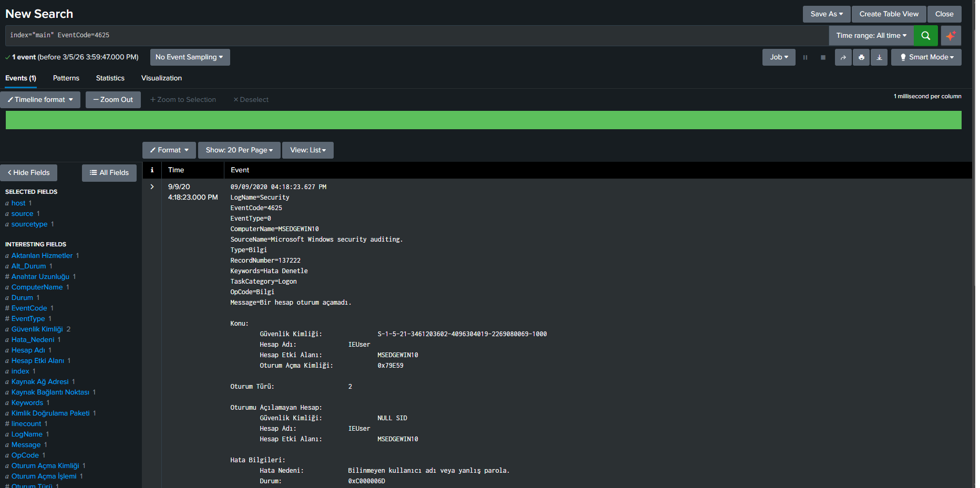Open the Hesap Etki Alanı field

point(38,361)
